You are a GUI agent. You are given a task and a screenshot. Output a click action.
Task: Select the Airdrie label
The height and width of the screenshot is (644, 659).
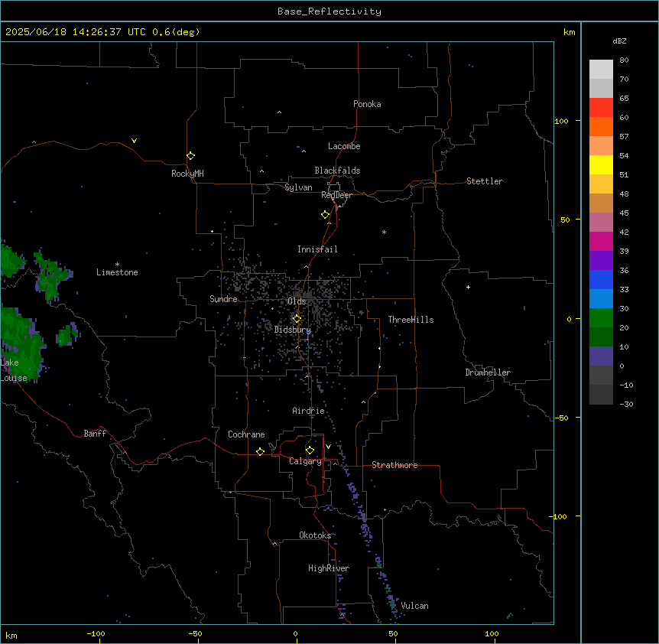point(308,411)
